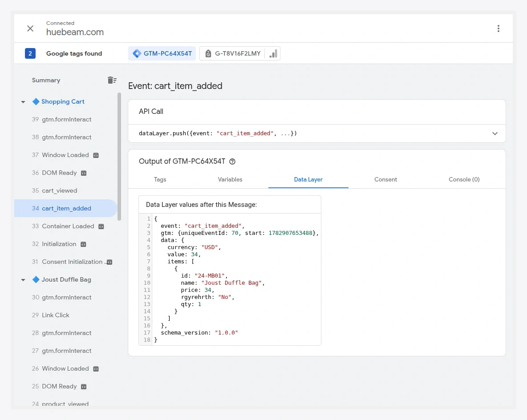This screenshot has height=420, width=527.
Task: Select event 26 Window Loaded
Action: (x=66, y=368)
